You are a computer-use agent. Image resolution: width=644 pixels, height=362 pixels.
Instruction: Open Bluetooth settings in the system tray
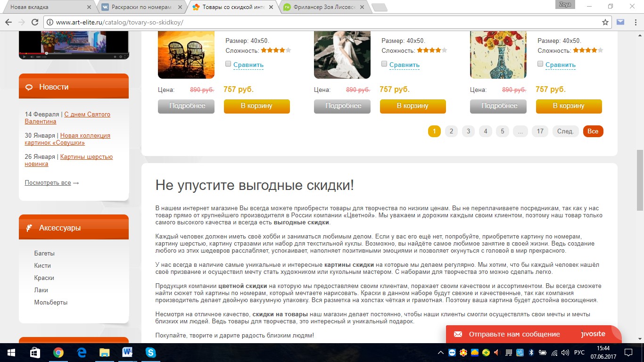click(x=531, y=353)
